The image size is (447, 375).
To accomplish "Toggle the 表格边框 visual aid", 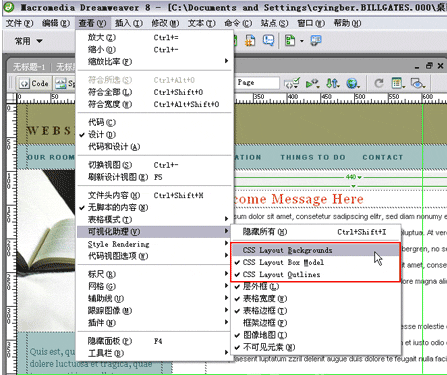I will click(316, 311).
